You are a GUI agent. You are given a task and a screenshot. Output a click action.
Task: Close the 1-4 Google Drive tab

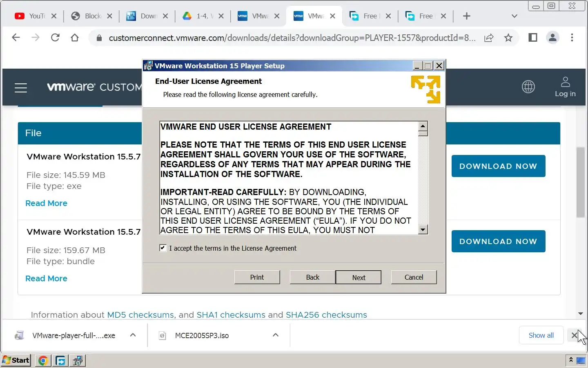point(221,16)
